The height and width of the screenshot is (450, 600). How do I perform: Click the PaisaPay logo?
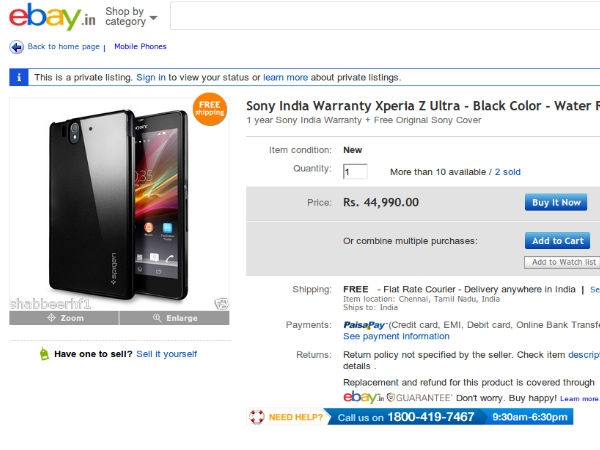366,325
